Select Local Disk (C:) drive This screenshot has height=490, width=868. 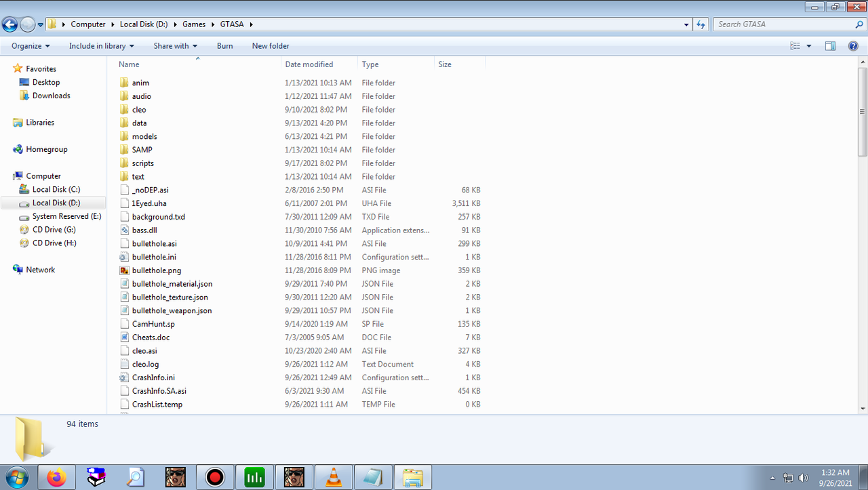tap(56, 190)
